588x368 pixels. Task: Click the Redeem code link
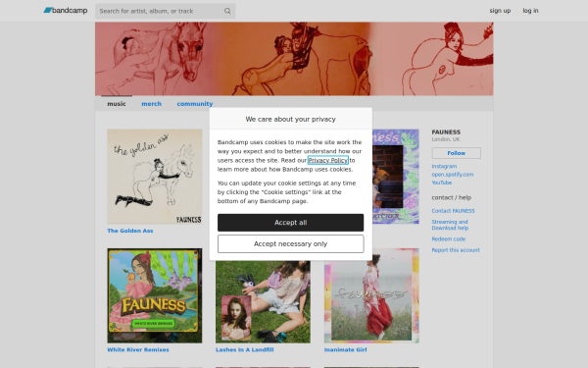click(449, 238)
